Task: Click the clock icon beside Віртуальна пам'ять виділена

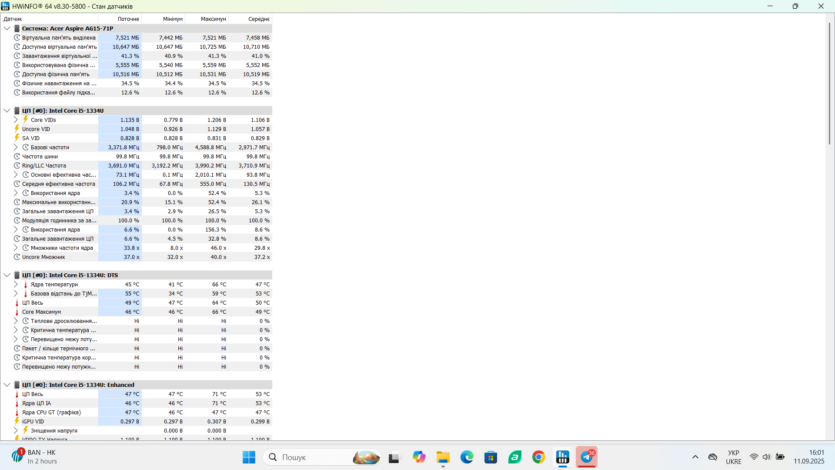Action: [x=17, y=38]
